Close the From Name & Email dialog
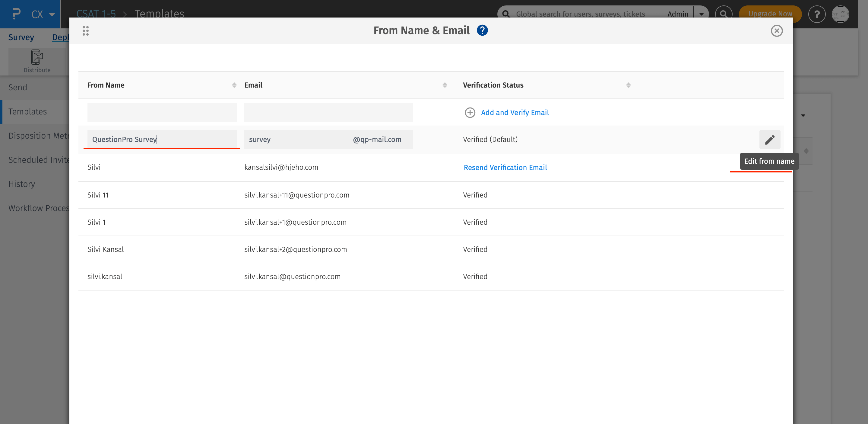The image size is (868, 424). tap(776, 31)
